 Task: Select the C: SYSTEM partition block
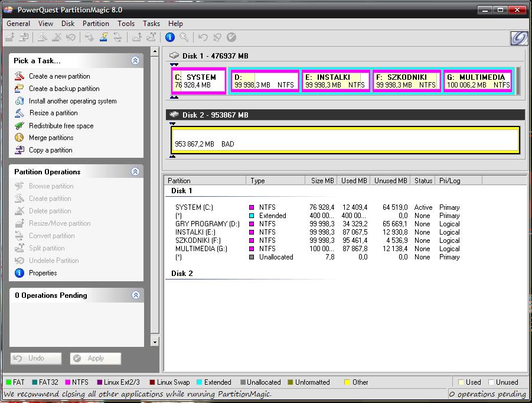pos(198,81)
